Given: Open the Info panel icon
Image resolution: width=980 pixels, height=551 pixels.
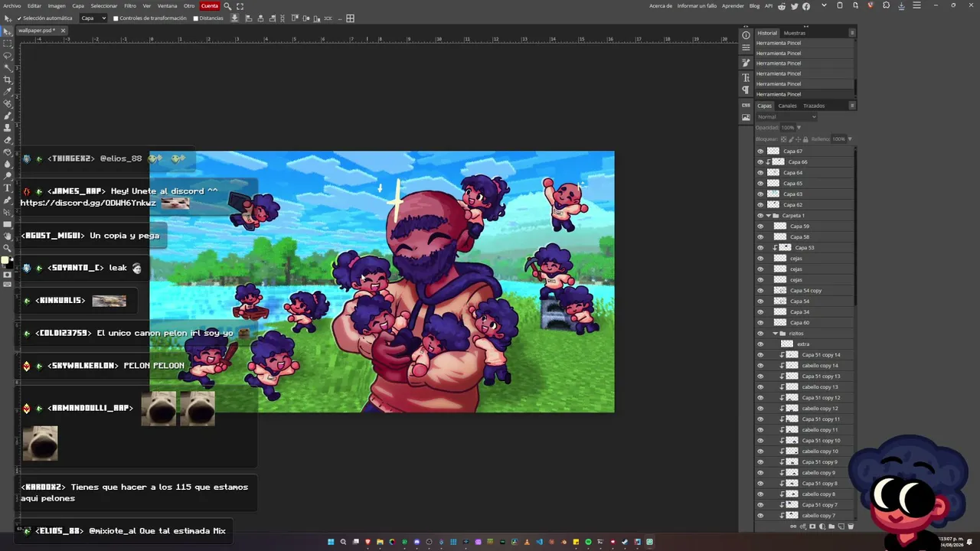Looking at the screenshot, I should pos(746,35).
